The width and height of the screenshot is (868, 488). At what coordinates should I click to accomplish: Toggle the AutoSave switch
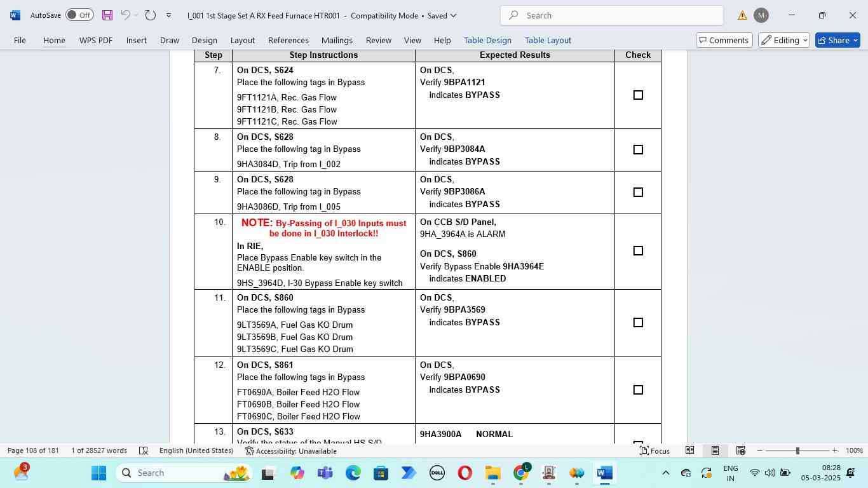(x=79, y=15)
